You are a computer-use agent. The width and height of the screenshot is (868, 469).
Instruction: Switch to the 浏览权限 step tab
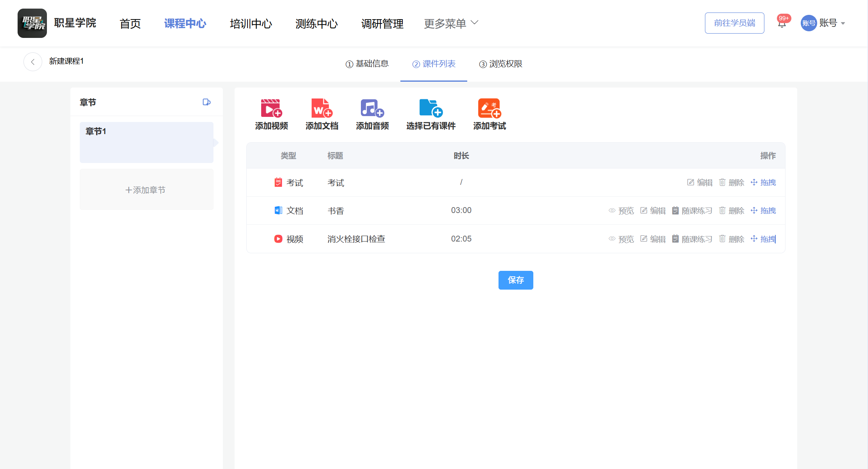[501, 64]
